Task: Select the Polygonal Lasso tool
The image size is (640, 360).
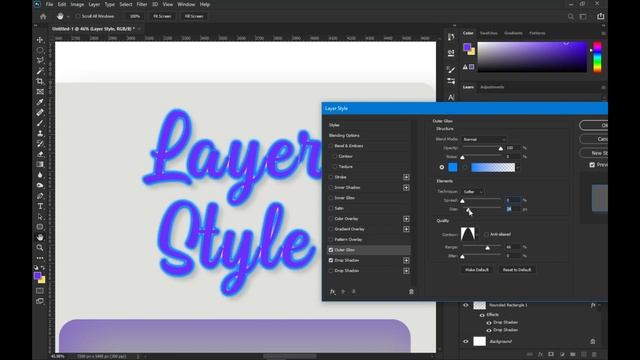Action: point(40,60)
